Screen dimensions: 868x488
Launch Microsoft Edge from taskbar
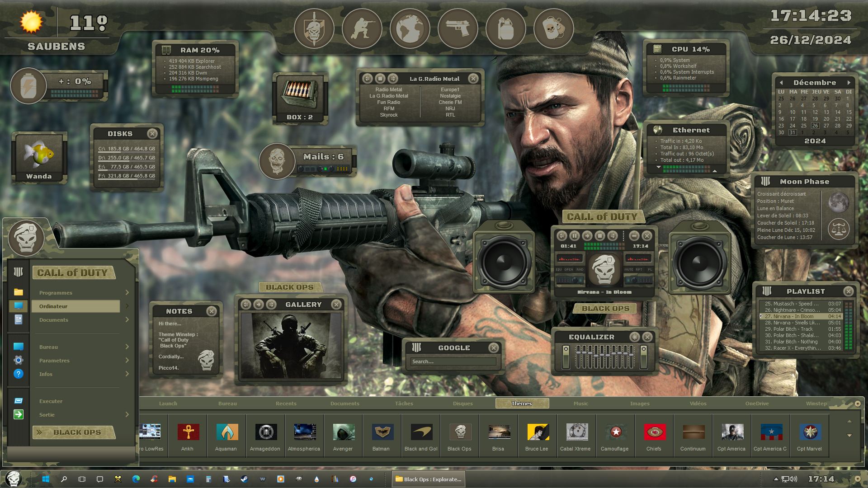coord(136,479)
